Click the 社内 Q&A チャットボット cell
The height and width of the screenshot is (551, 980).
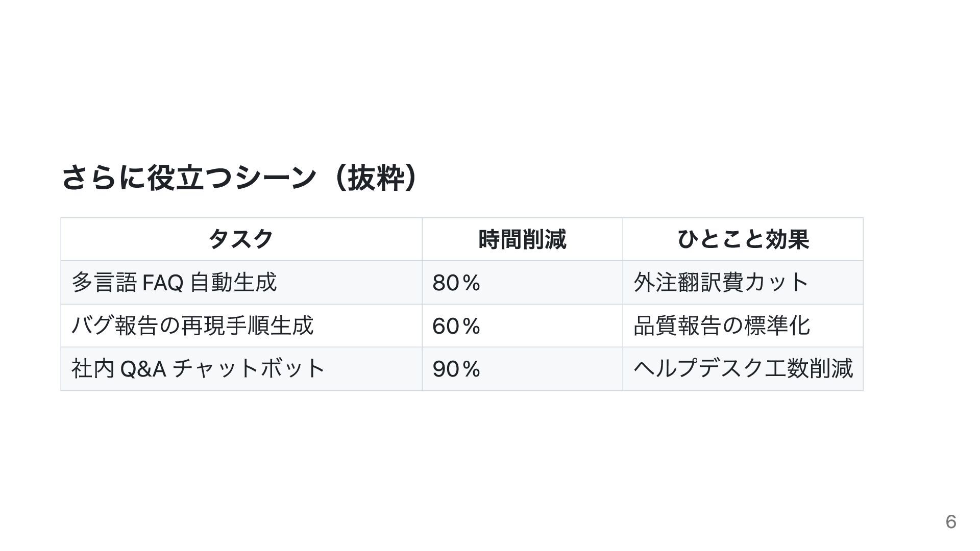pos(241,369)
